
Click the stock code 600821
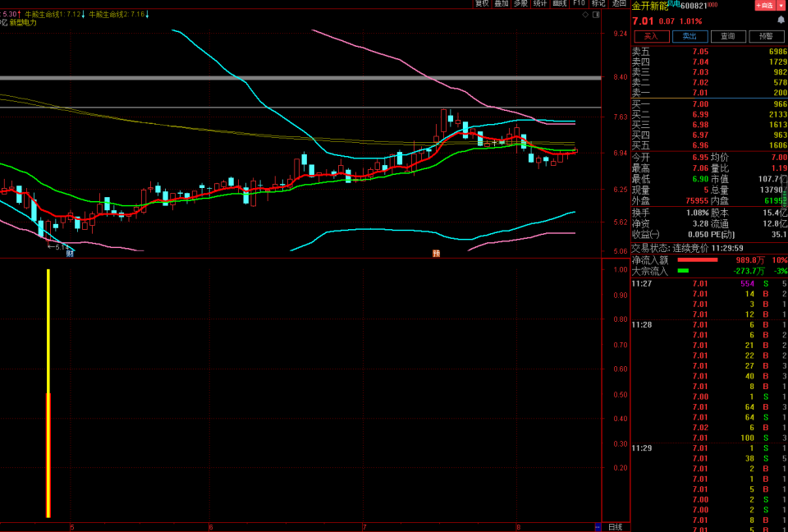(694, 6)
